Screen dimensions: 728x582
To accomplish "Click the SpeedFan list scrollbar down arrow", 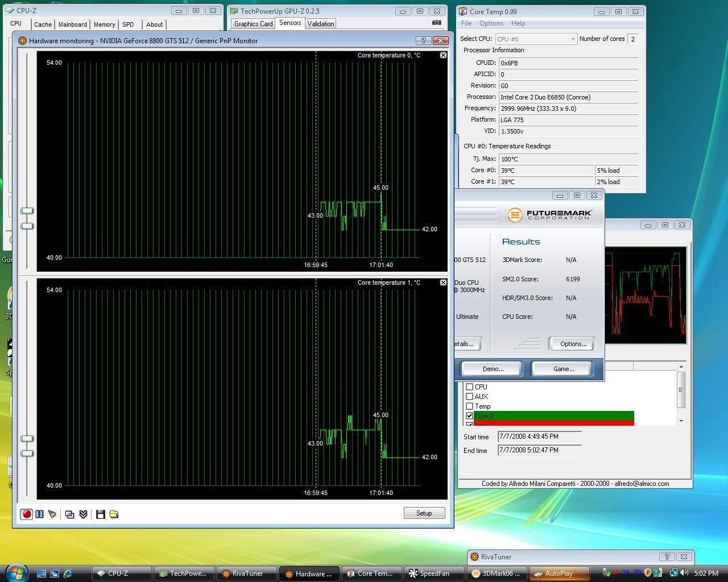I will (x=681, y=421).
